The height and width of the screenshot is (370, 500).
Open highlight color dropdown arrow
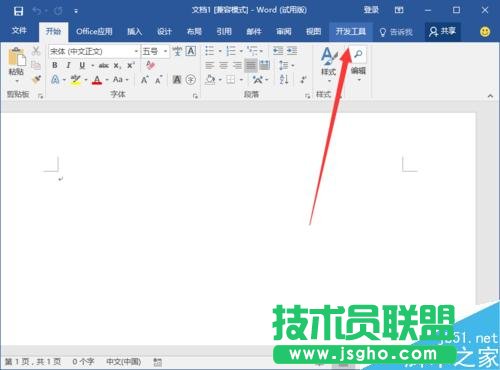(86, 80)
